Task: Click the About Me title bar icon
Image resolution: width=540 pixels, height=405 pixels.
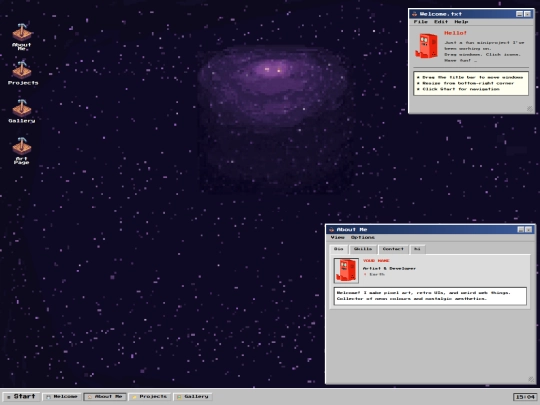Action: [331, 230]
